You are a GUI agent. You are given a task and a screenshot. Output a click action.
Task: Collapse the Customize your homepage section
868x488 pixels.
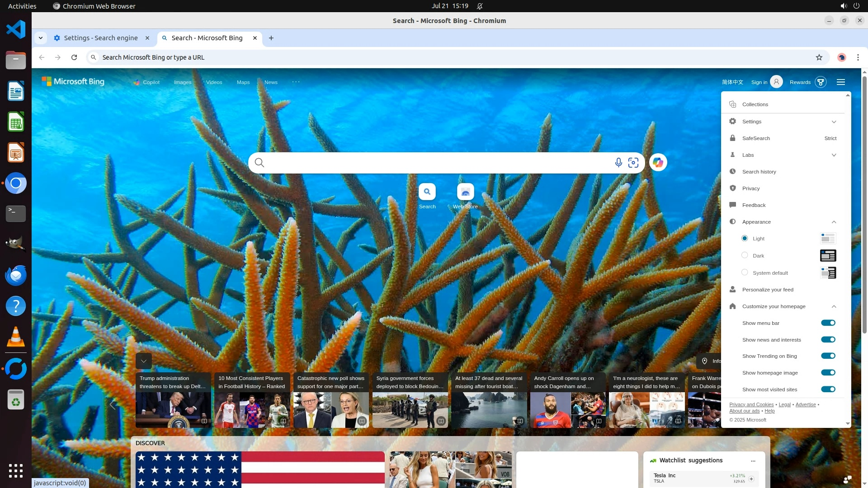834,306
